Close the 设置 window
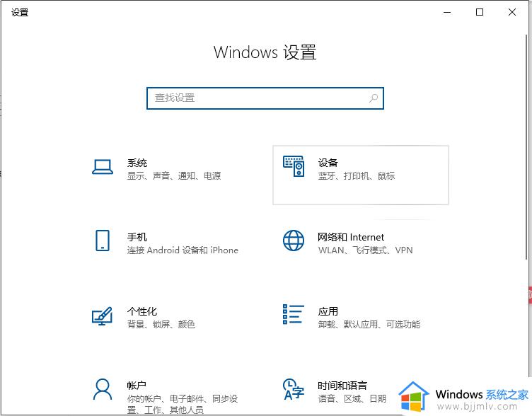Image resolution: width=532 pixels, height=416 pixels. click(512, 12)
